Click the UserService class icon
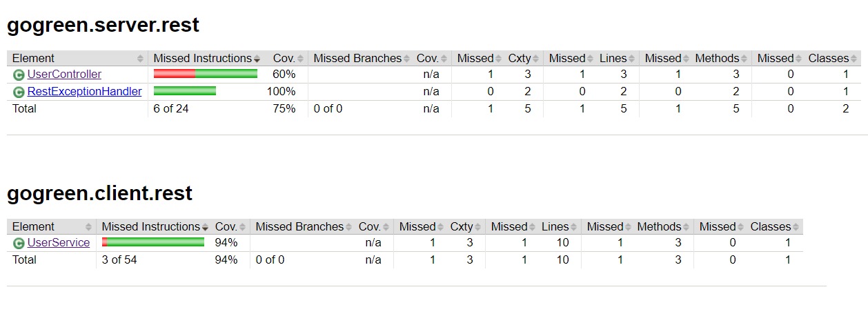868x314 pixels. [x=19, y=243]
